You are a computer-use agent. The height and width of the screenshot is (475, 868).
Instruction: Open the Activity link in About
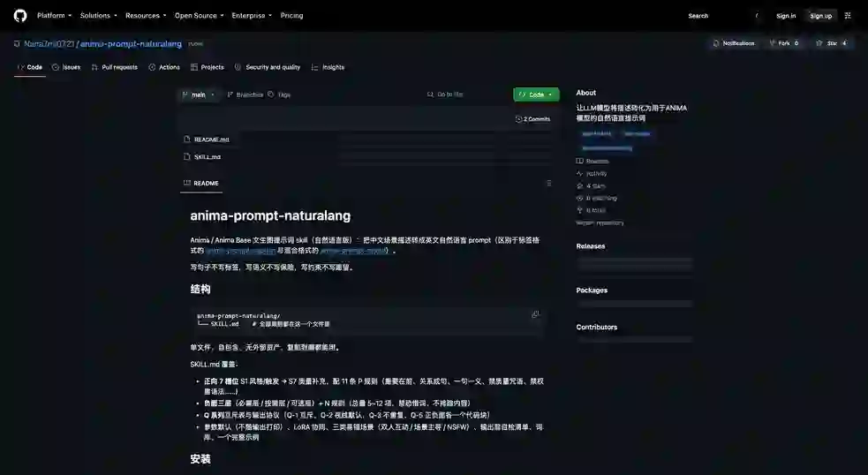[592, 173]
